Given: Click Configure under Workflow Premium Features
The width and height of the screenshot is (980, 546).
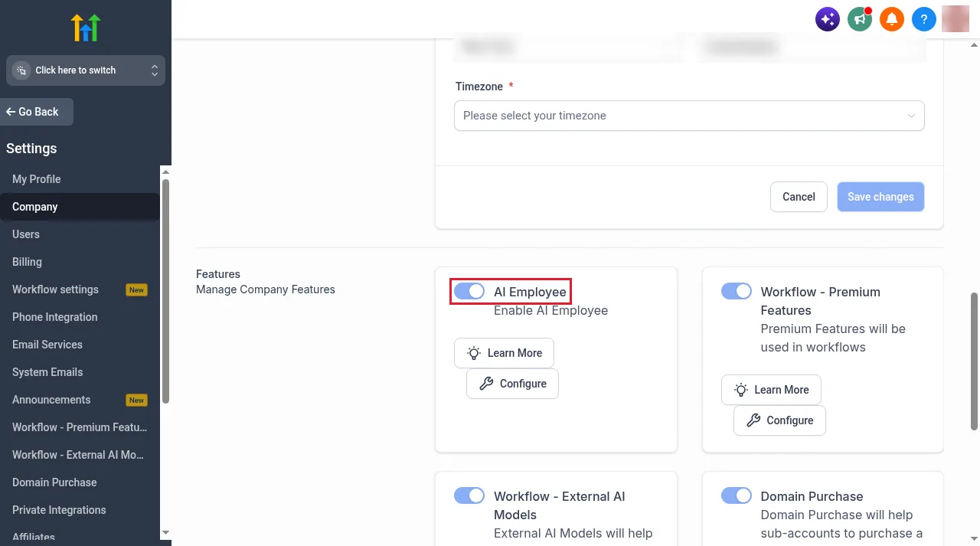Looking at the screenshot, I should 779,420.
